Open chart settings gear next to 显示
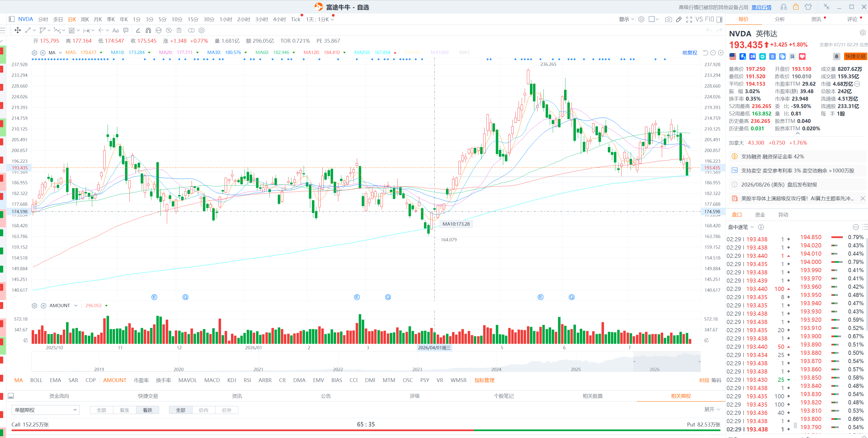868x438 pixels. (x=641, y=19)
